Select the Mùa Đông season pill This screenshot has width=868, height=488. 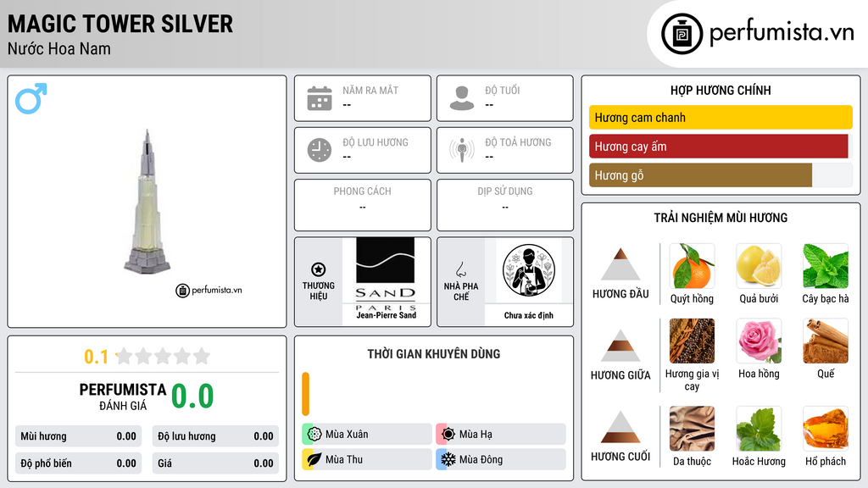pyautogui.click(x=501, y=459)
